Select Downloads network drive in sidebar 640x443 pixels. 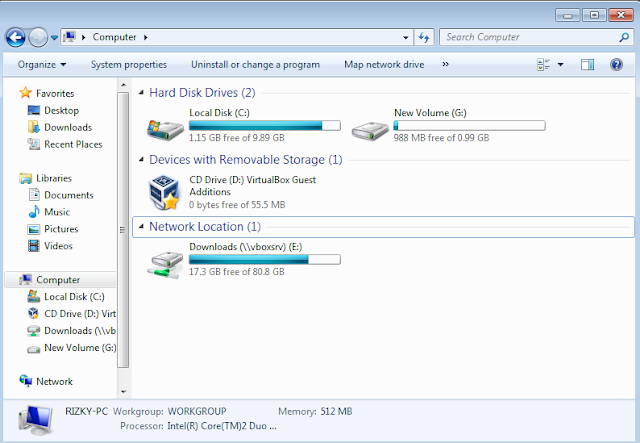coord(80,331)
